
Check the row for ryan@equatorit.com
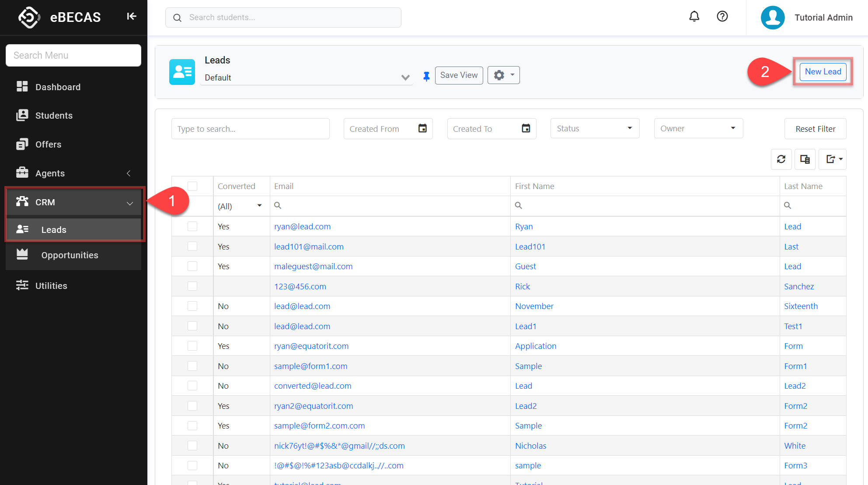[192, 346]
